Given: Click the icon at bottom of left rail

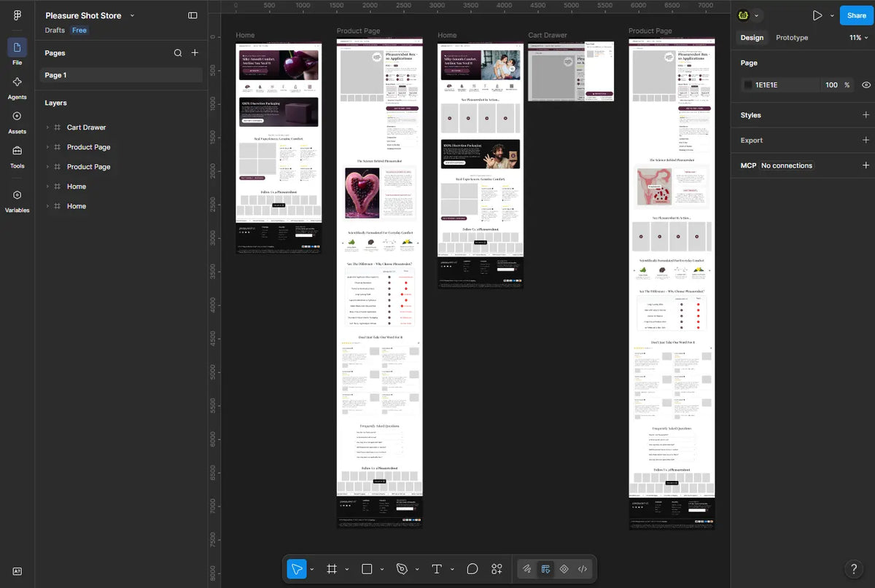Looking at the screenshot, I should point(17,571).
